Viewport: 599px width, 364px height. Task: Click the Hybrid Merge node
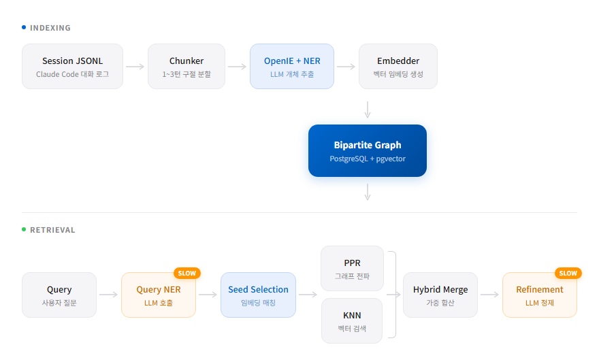point(440,295)
